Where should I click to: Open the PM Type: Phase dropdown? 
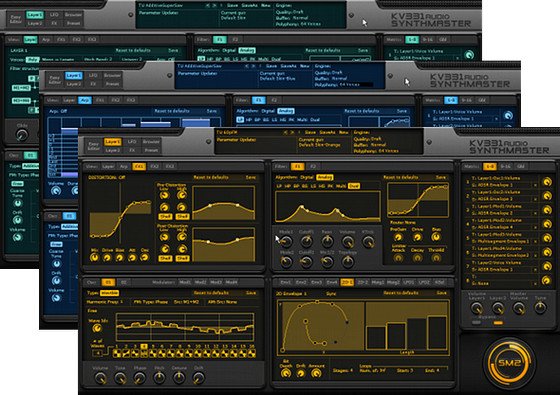click(x=150, y=302)
